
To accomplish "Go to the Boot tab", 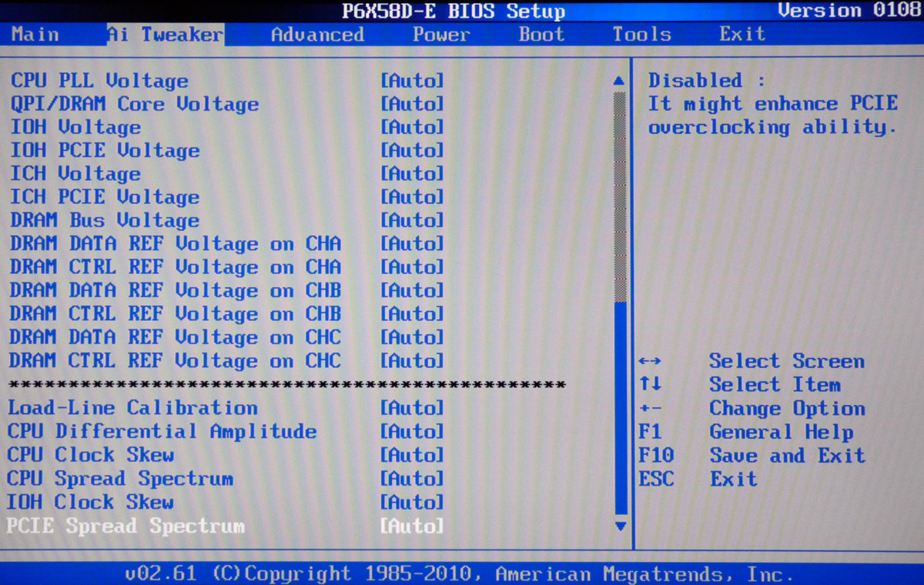I will pos(541,35).
